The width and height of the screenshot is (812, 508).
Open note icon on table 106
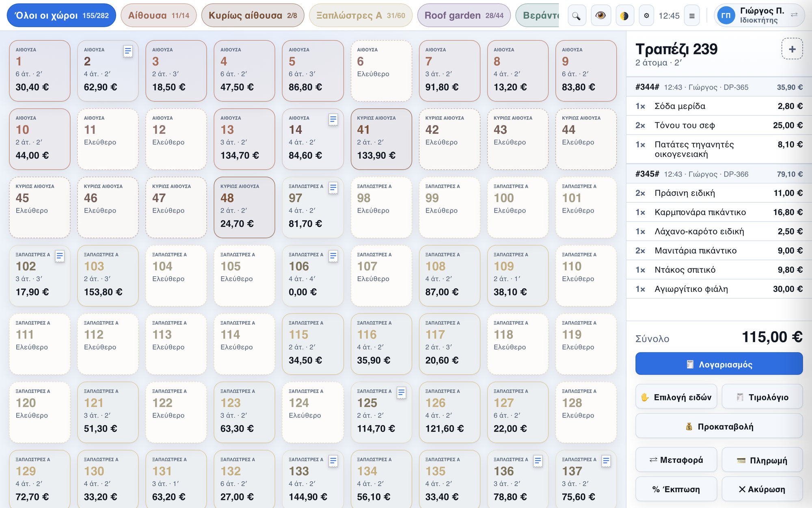point(333,256)
